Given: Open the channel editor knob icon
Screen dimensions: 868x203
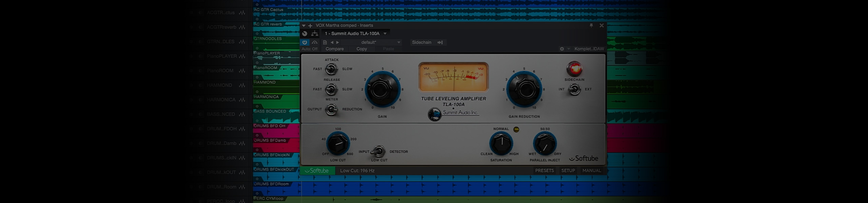Looking at the screenshot, I should (x=304, y=33).
